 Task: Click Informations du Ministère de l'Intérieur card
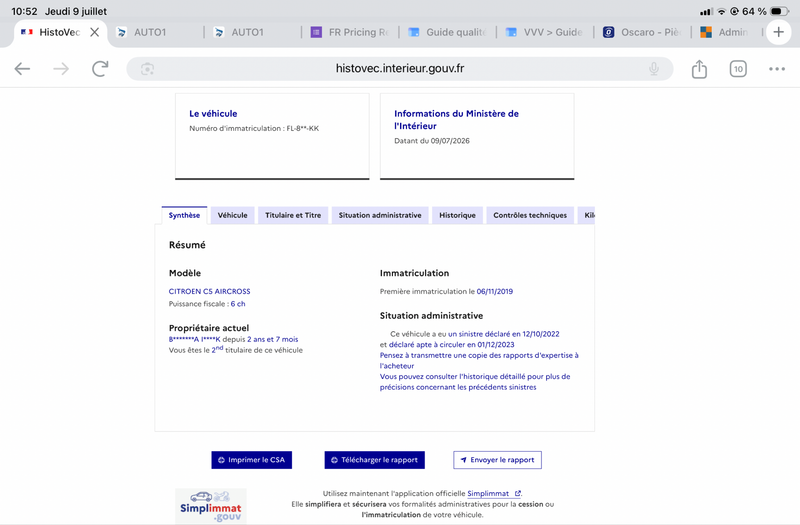(477, 136)
